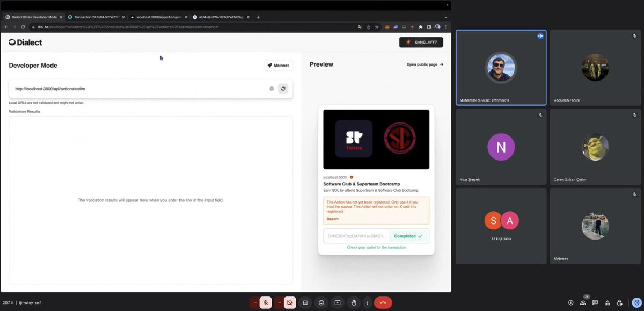Leave the call with the red hang-up button
Image resolution: width=644 pixels, height=311 pixels.
tap(383, 302)
